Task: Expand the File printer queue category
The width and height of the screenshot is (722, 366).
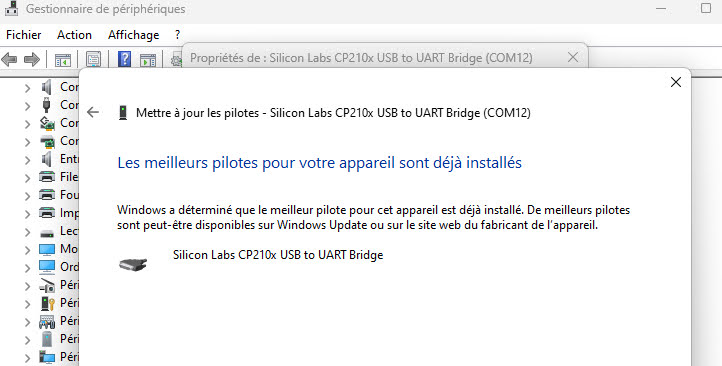Action: coord(28,177)
